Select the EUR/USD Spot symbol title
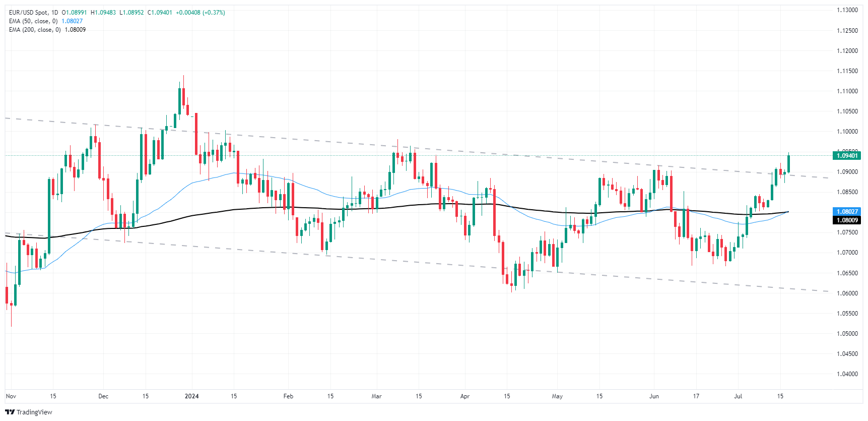The height and width of the screenshot is (421, 868). tap(29, 13)
